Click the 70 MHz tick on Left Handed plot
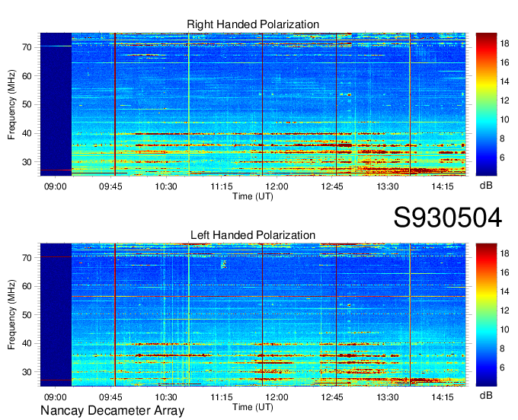This screenshot has height=420, width=518. tap(27, 258)
